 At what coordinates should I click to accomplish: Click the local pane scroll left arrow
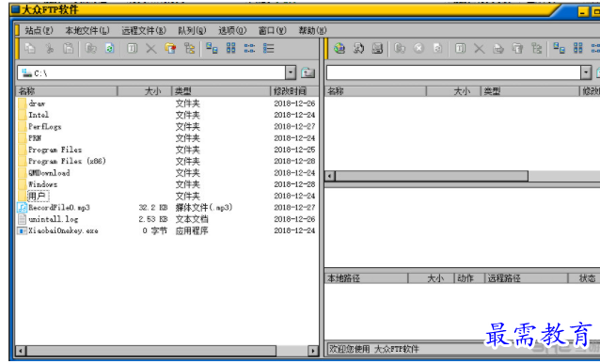(x=21, y=350)
